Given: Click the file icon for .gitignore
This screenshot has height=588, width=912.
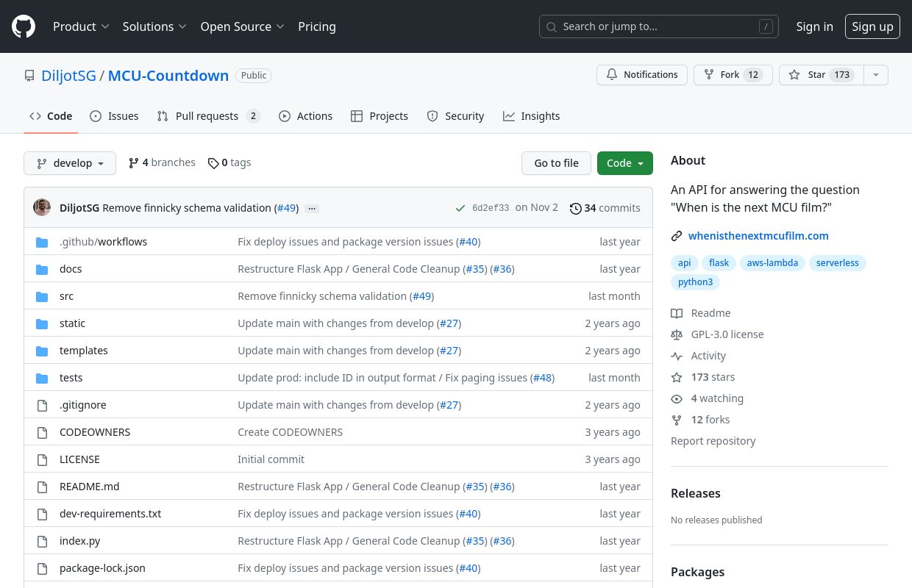Looking at the screenshot, I should point(42,405).
